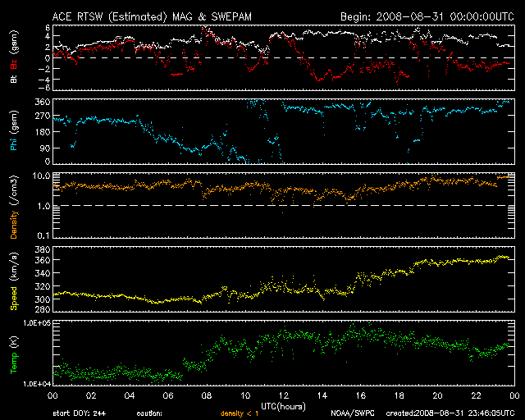
Task: Select the -4 tick on the Bt Bz axis
Action: [x=44, y=80]
